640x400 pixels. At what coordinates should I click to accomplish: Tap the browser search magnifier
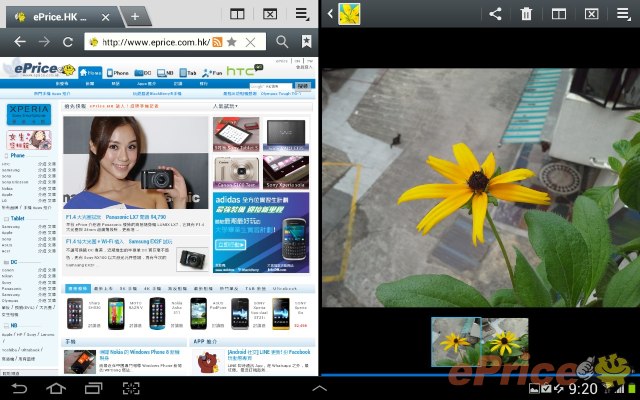pos(282,42)
